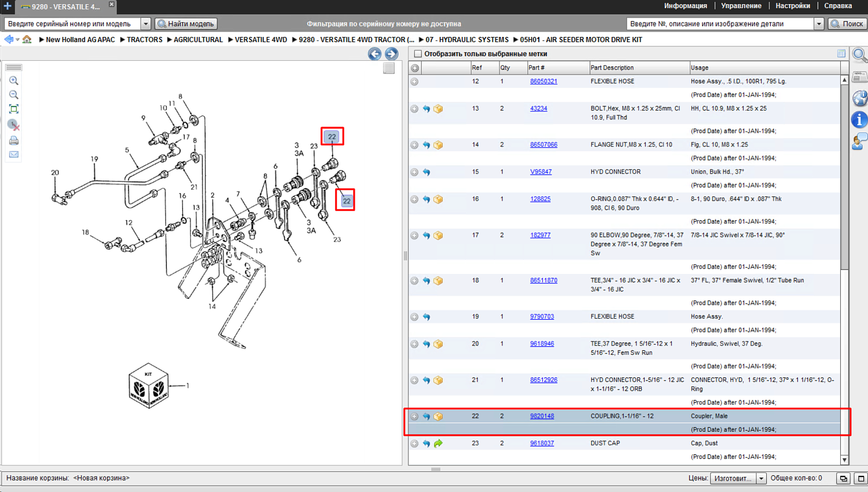Click the scroll-up arrow of parts table
The height and width of the screenshot is (492, 868).
[844, 80]
